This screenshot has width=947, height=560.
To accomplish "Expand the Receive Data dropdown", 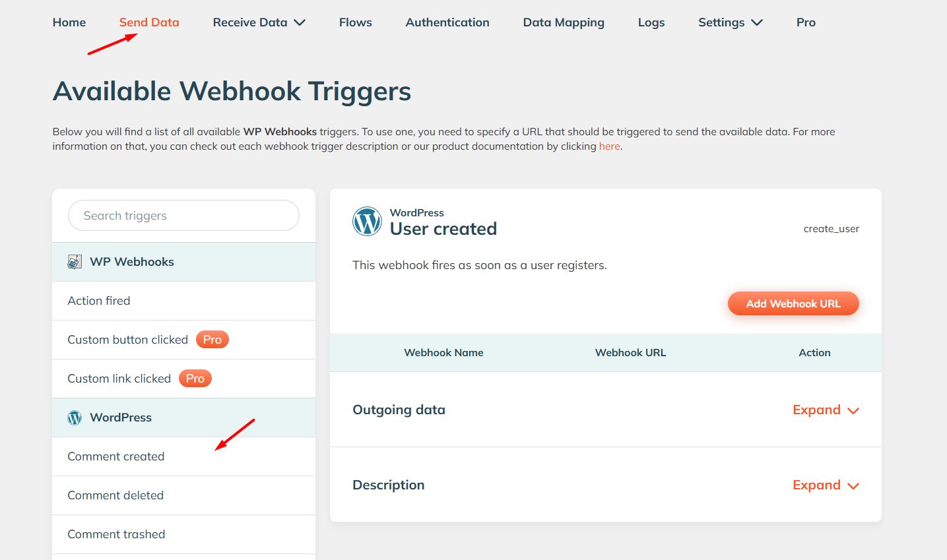I will point(259,22).
